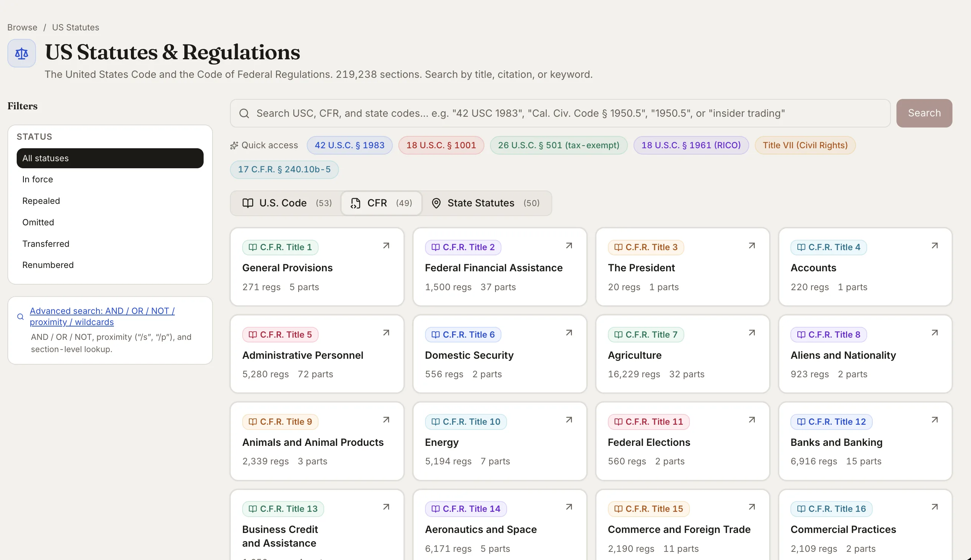Open the C.F.R. Title 4 arrow icon

pos(934,246)
